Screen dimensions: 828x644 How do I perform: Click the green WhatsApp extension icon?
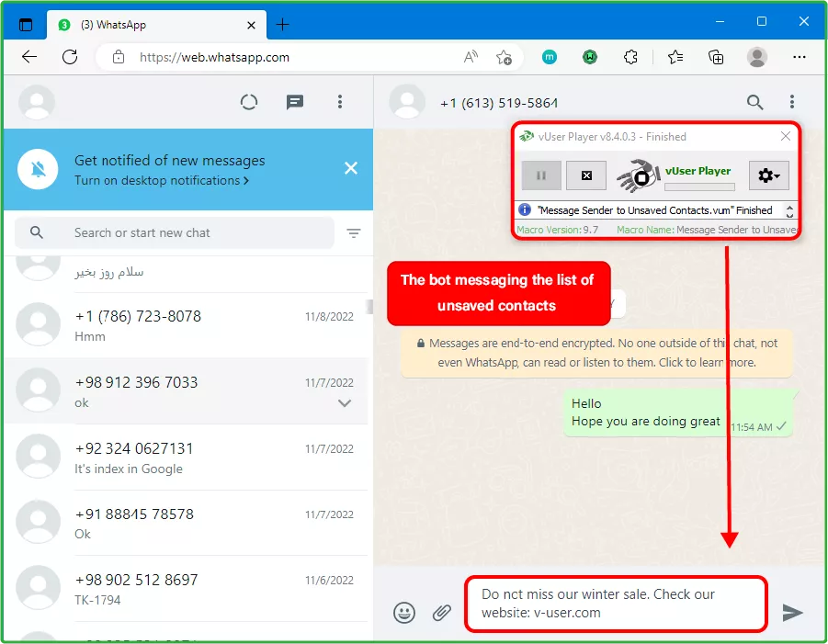coord(590,57)
